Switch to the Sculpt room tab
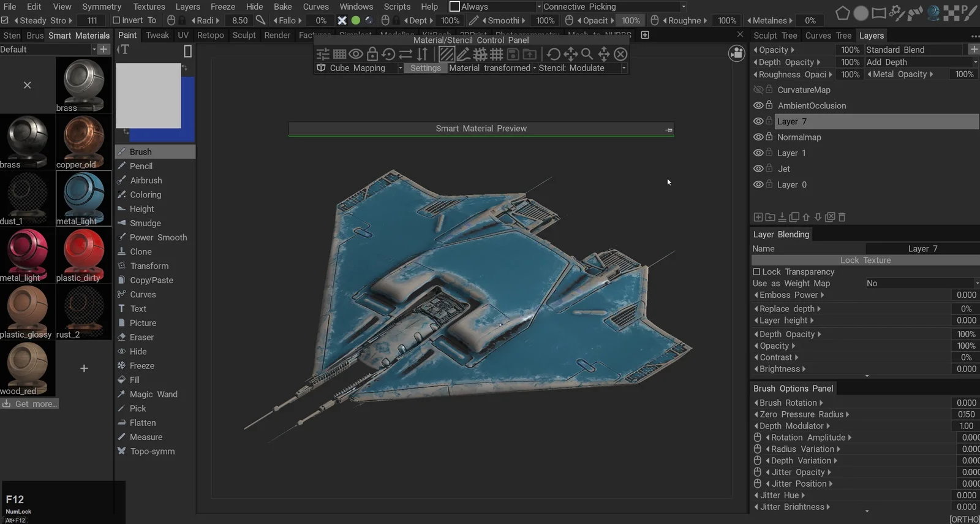 (244, 35)
